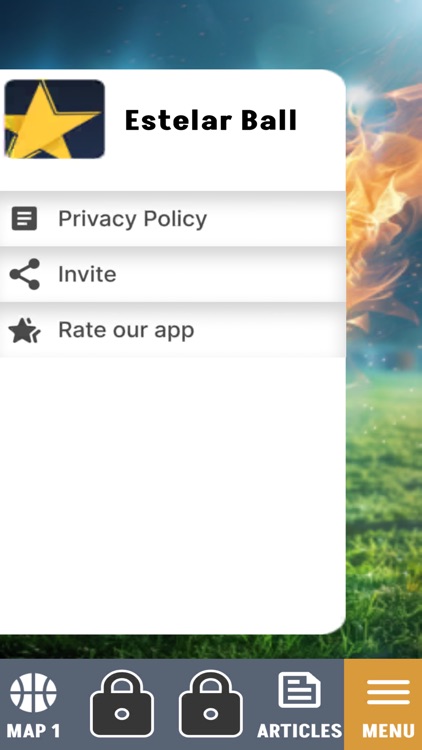Click the share icon beside Invite
Image resolution: width=422 pixels, height=750 pixels.
(24, 274)
